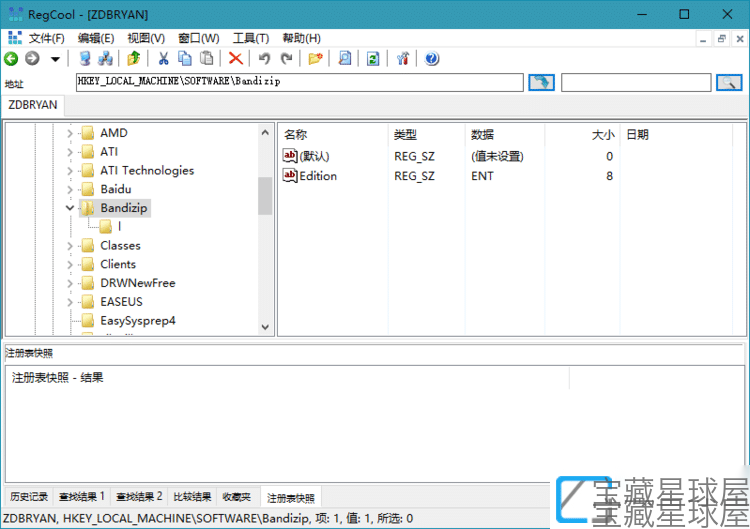Click the search magnifier button
Screen dimensions: 750x529
click(729, 83)
